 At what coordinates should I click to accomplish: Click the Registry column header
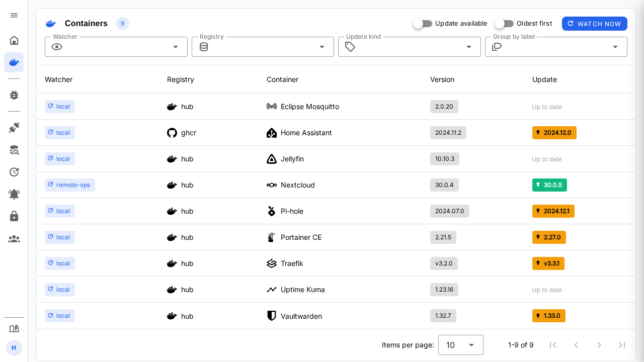[x=181, y=79]
